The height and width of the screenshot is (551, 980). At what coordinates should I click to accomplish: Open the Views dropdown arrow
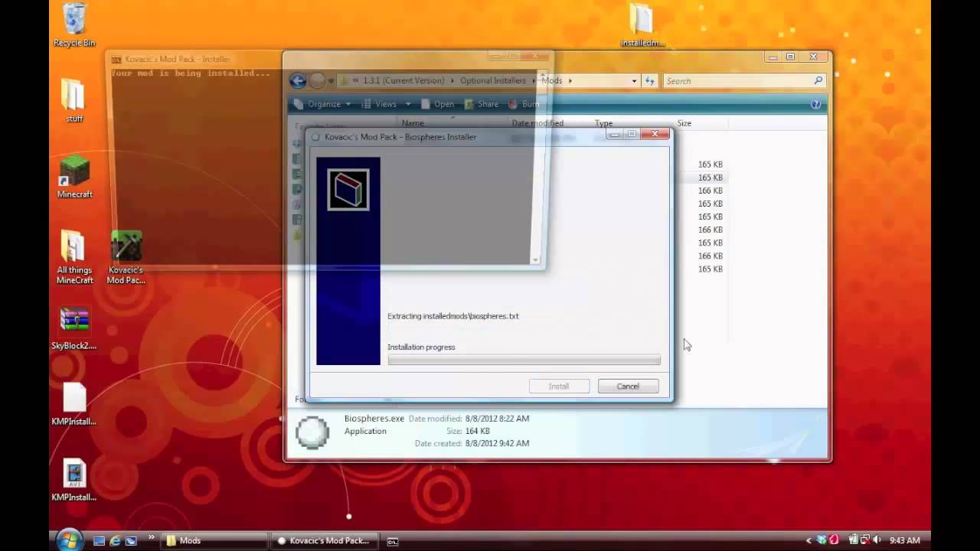tap(408, 104)
